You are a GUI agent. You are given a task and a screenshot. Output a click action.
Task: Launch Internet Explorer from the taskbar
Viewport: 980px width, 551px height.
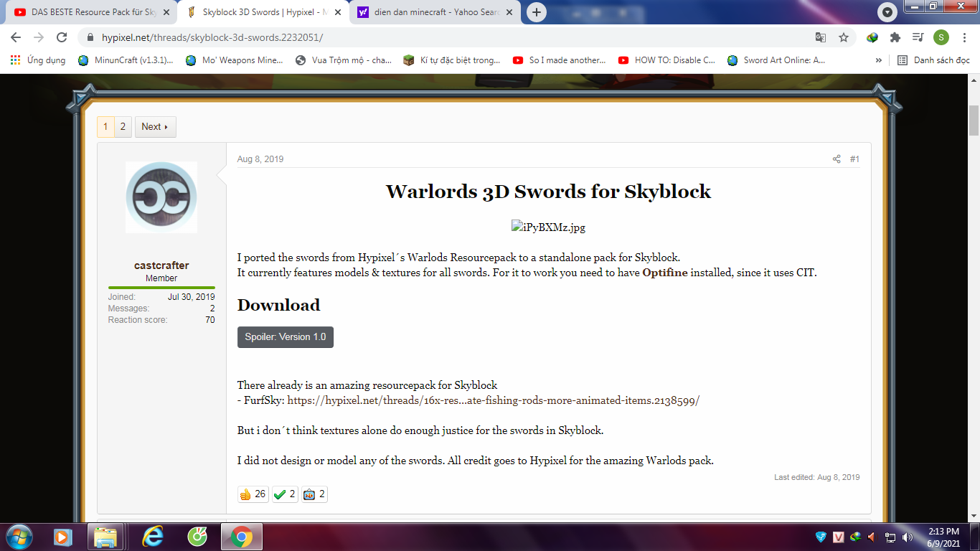[x=152, y=537]
